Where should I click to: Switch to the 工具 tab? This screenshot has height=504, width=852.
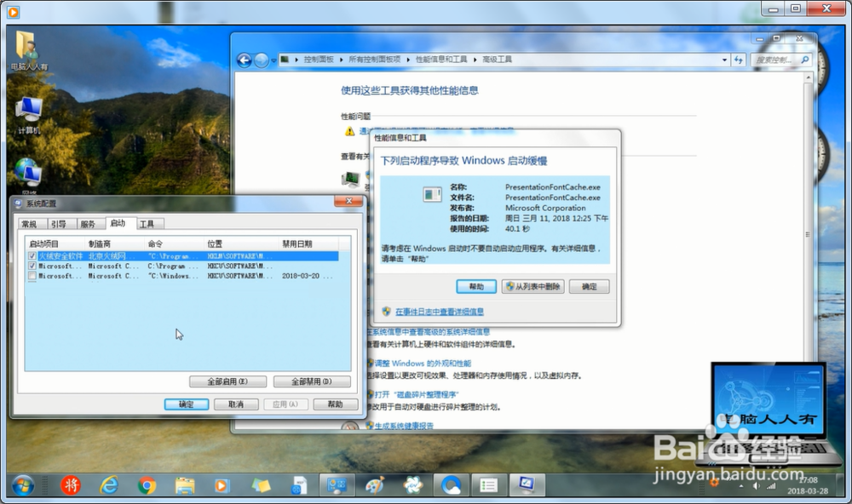pyautogui.click(x=147, y=224)
